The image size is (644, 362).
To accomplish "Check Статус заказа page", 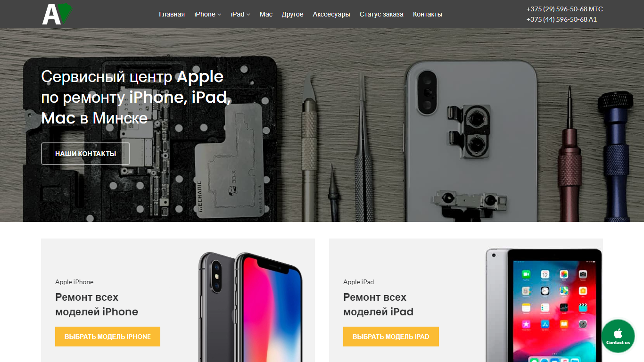I will click(x=381, y=14).
